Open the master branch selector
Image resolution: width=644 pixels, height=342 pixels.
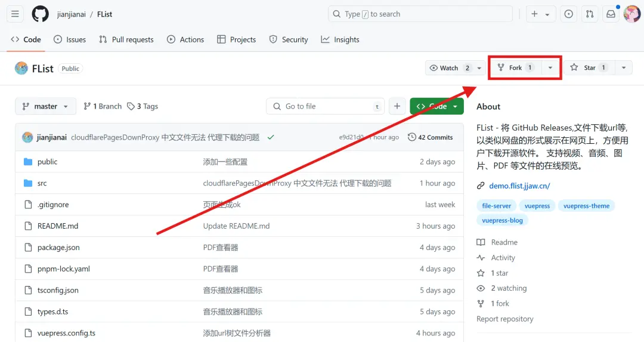point(45,106)
